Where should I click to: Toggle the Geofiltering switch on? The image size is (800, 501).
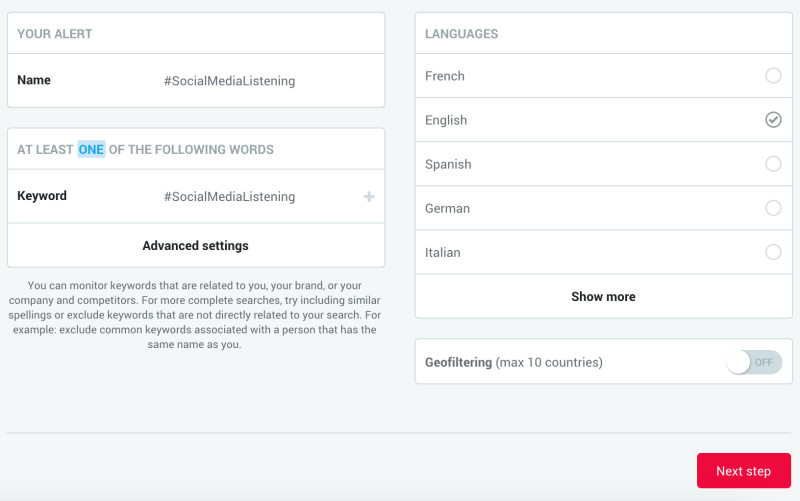[754, 362]
